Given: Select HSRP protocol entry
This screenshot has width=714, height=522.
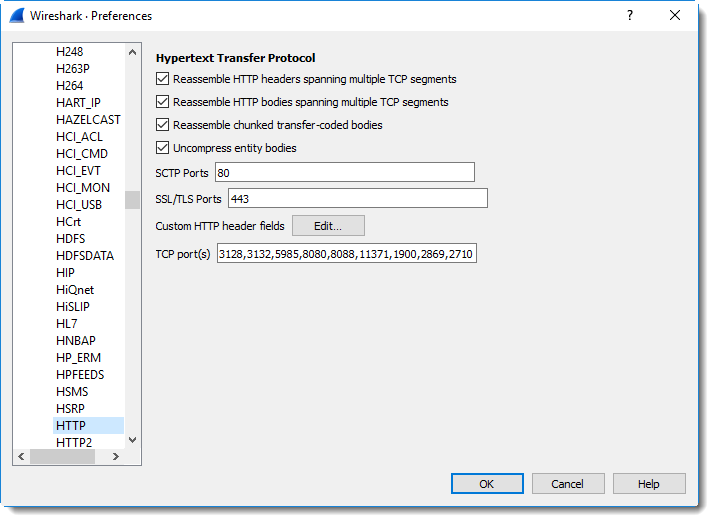Looking at the screenshot, I should coord(70,409).
